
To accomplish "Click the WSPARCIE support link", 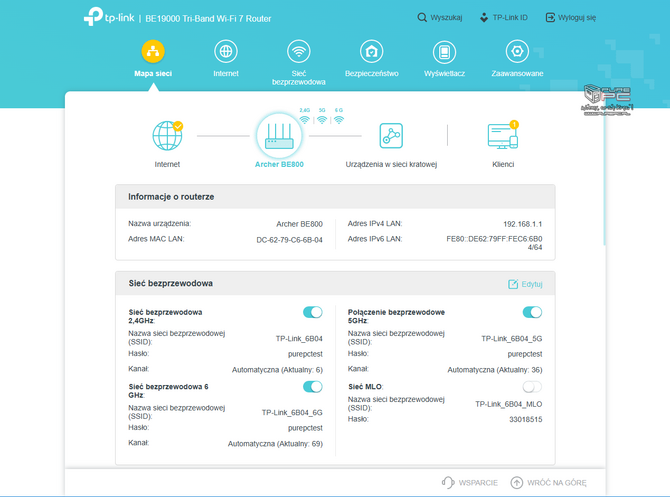I will coord(478,482).
